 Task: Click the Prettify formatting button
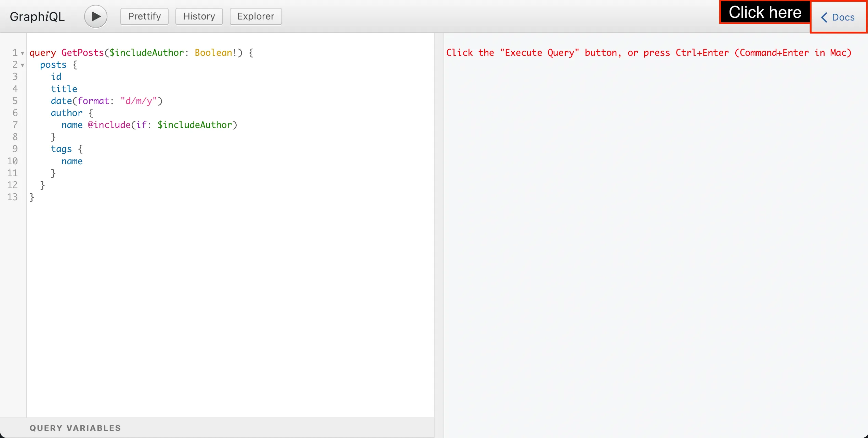144,16
